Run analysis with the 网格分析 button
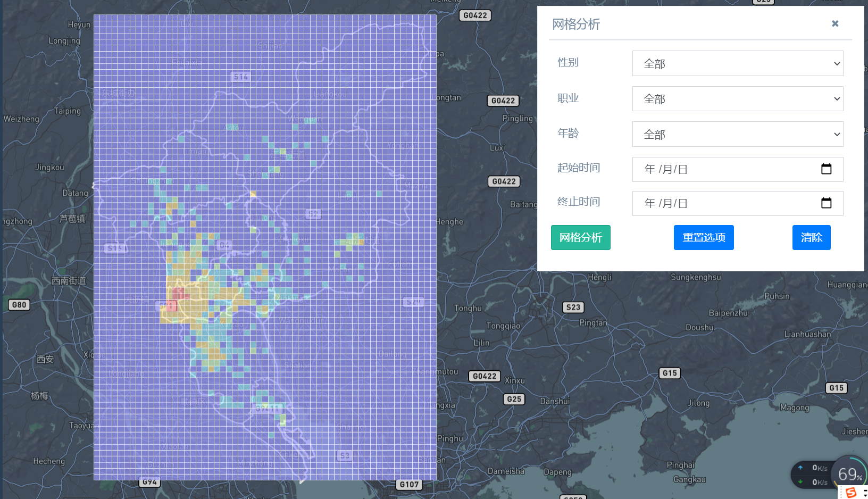Screen dimensions: 868x499 [580, 237]
